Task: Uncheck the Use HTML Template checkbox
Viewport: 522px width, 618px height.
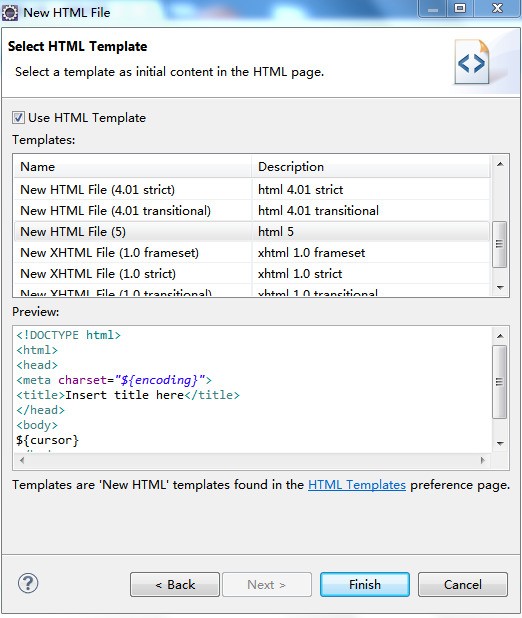Action: 18,117
